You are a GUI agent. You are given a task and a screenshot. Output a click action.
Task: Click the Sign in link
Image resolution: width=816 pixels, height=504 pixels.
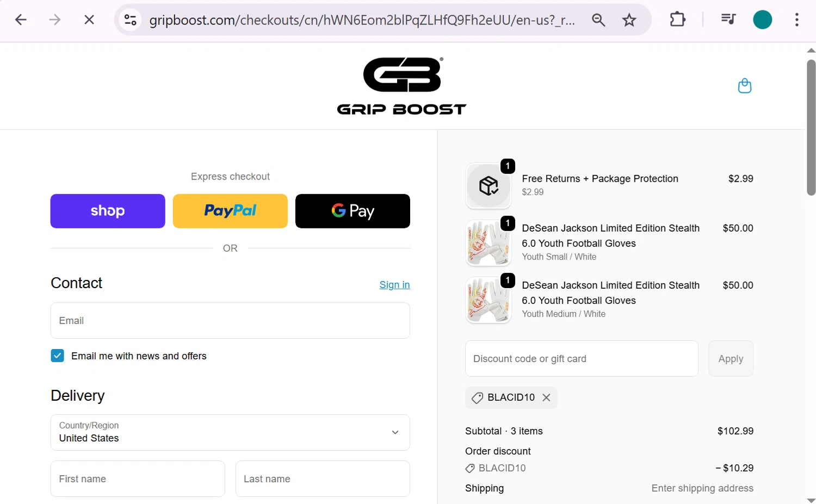click(x=394, y=285)
